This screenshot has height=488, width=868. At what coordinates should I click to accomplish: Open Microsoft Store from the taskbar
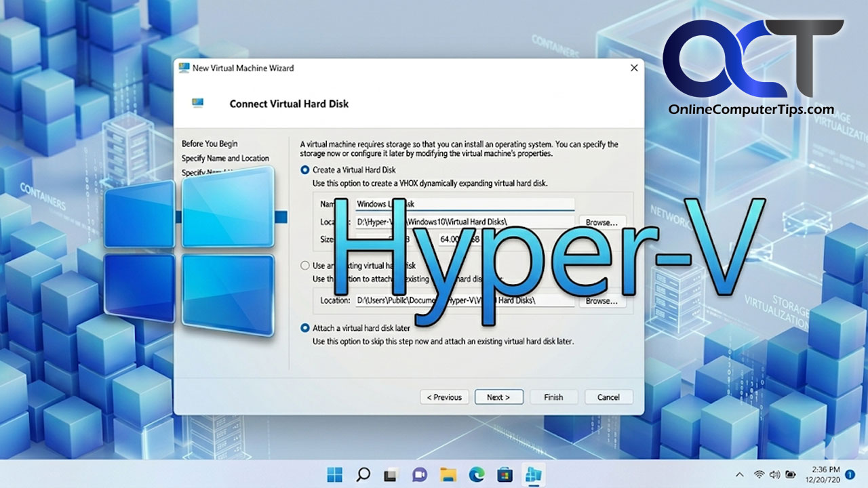click(505, 474)
